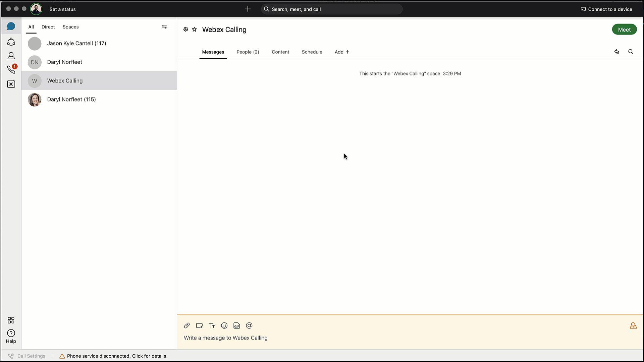Image resolution: width=644 pixels, height=362 pixels.
Task: Click Add + to add a tab
Action: (342, 52)
